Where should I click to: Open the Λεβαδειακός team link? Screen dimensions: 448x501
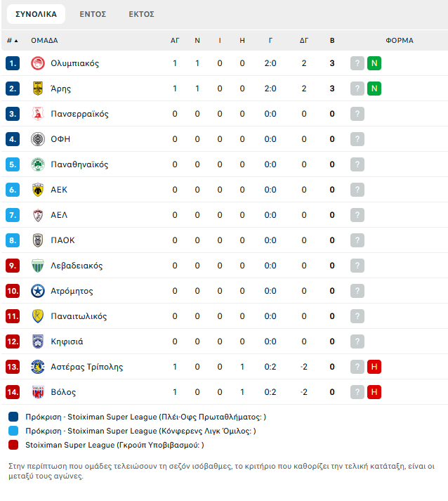coord(77,266)
